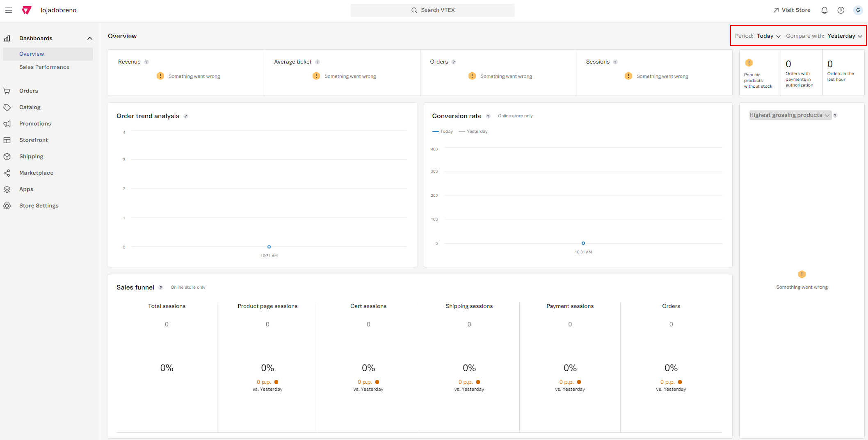The width and height of the screenshot is (868, 440).
Task: Open the Compare with Yesterday dropdown
Action: pyautogui.click(x=844, y=36)
